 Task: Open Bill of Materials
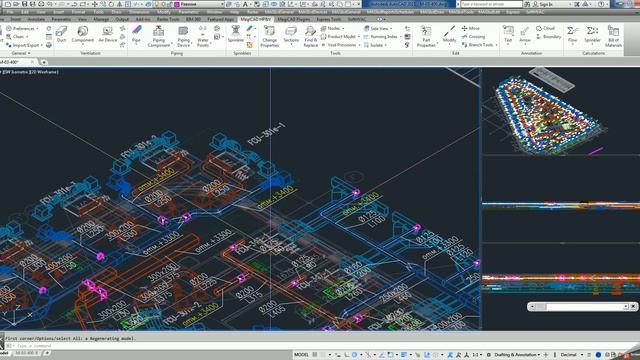point(613,36)
